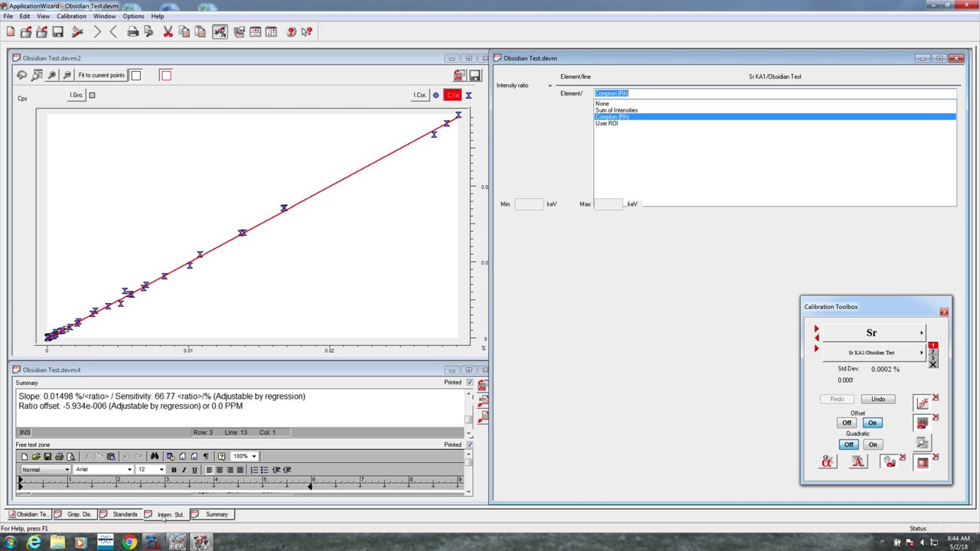Click the blue circle marker beside I.Cor.
Viewport: 980px width, 551px height.
tap(436, 96)
